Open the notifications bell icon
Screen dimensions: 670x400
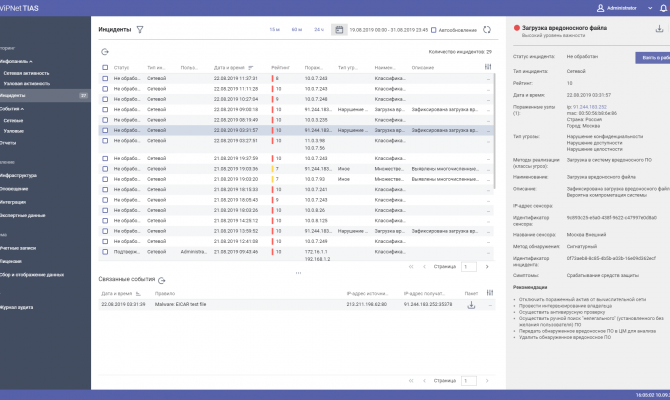click(x=664, y=8)
